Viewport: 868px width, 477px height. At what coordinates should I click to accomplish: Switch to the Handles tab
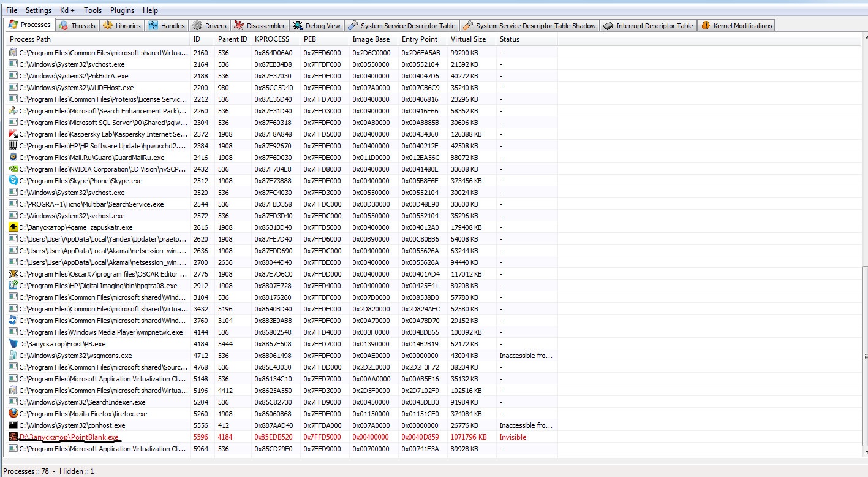click(x=167, y=26)
